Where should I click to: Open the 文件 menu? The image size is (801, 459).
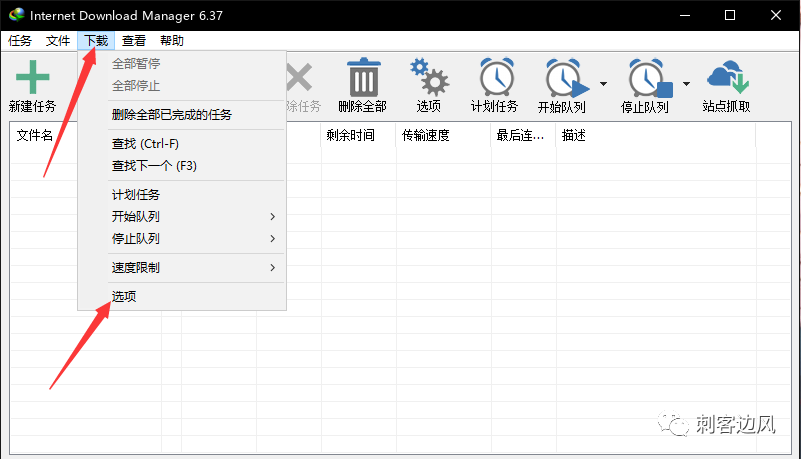click(x=58, y=41)
